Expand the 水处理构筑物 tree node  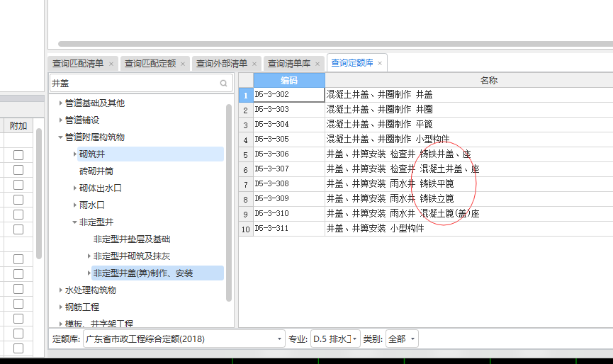coord(61,290)
